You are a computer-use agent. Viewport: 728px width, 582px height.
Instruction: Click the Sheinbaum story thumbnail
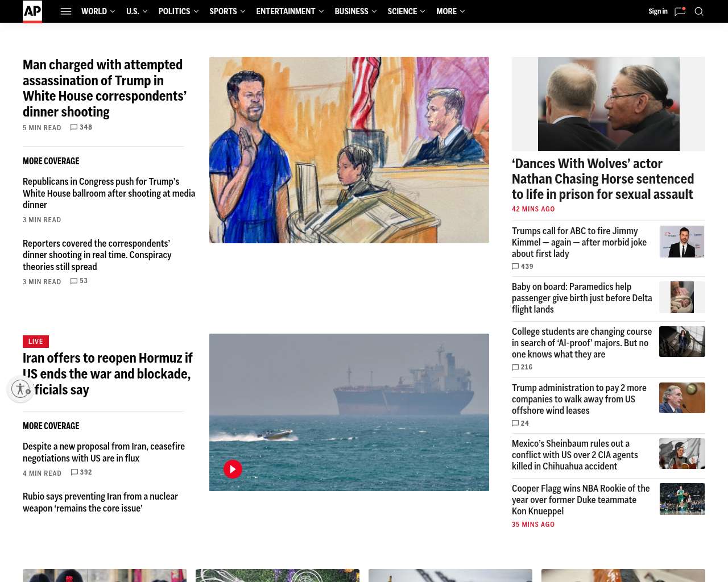pos(682,454)
